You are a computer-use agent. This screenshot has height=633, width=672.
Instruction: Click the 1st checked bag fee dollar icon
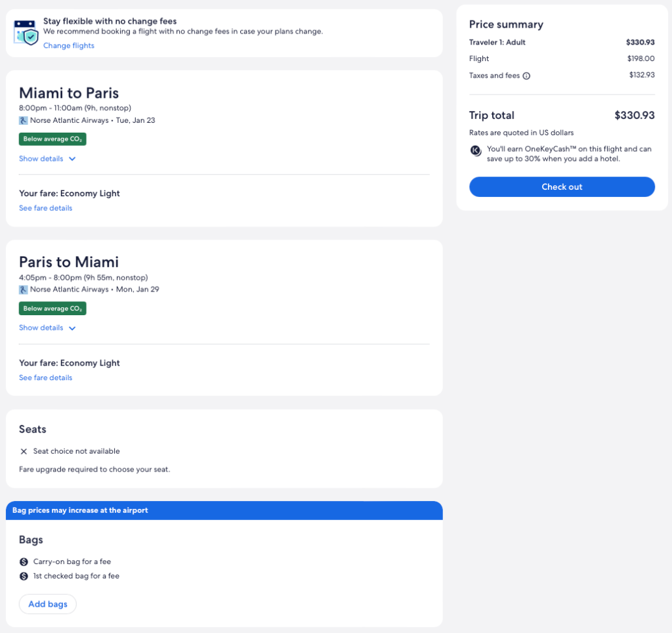(x=24, y=577)
